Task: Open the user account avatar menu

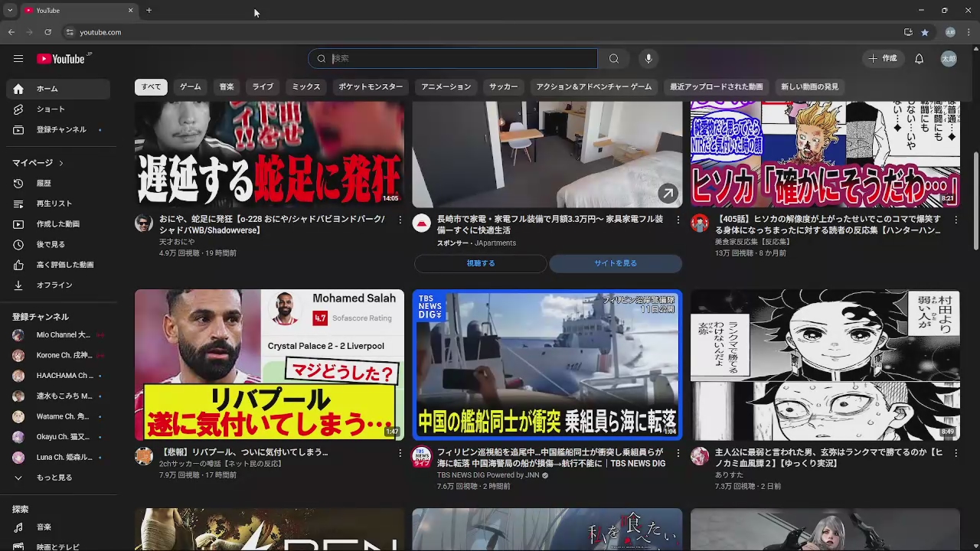Action: tap(949, 59)
